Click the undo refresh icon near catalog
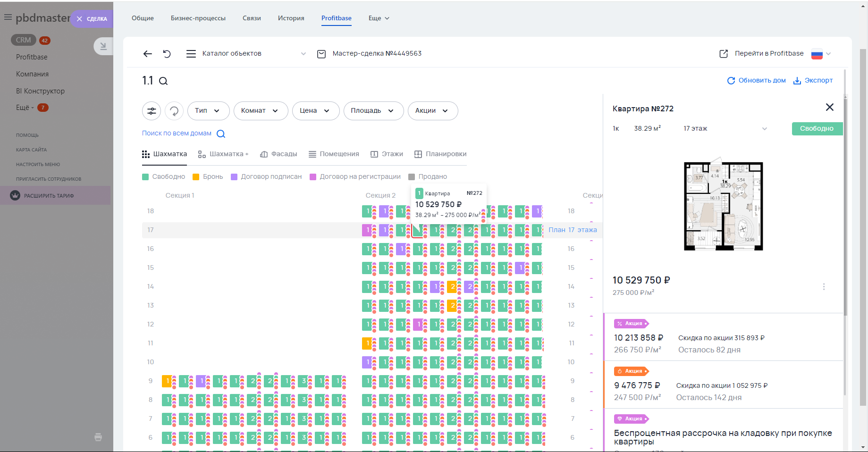 tap(167, 54)
